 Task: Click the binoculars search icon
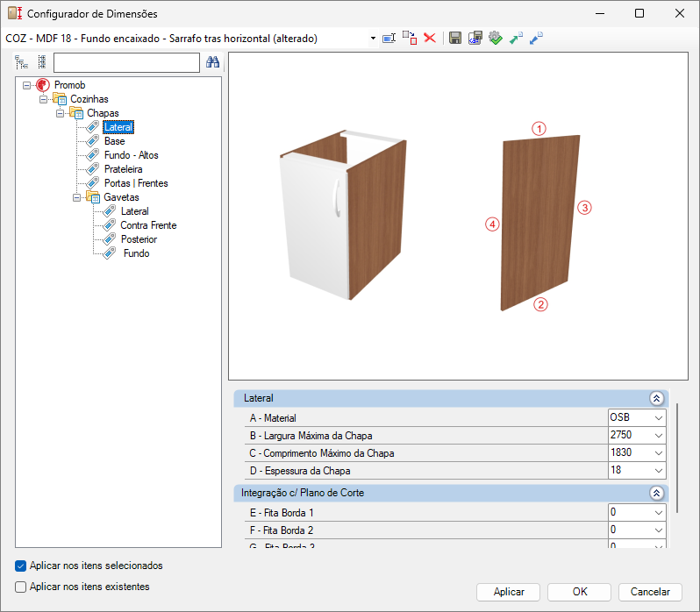click(x=212, y=62)
